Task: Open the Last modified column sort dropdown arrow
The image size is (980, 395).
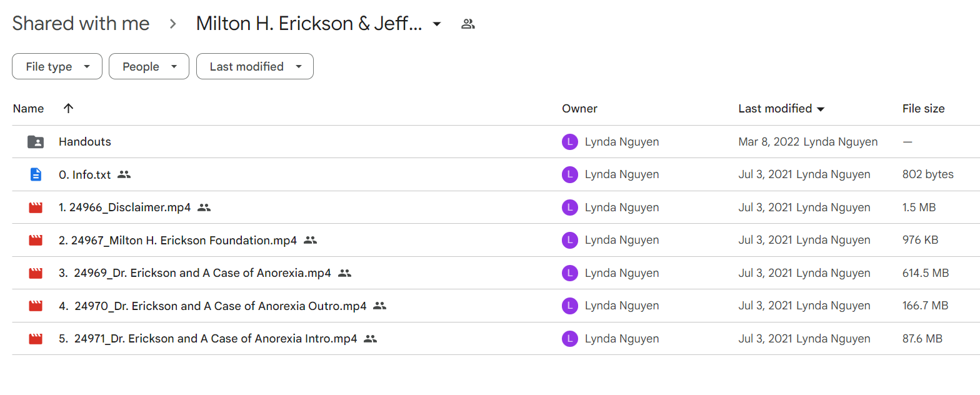Action: pyautogui.click(x=821, y=109)
